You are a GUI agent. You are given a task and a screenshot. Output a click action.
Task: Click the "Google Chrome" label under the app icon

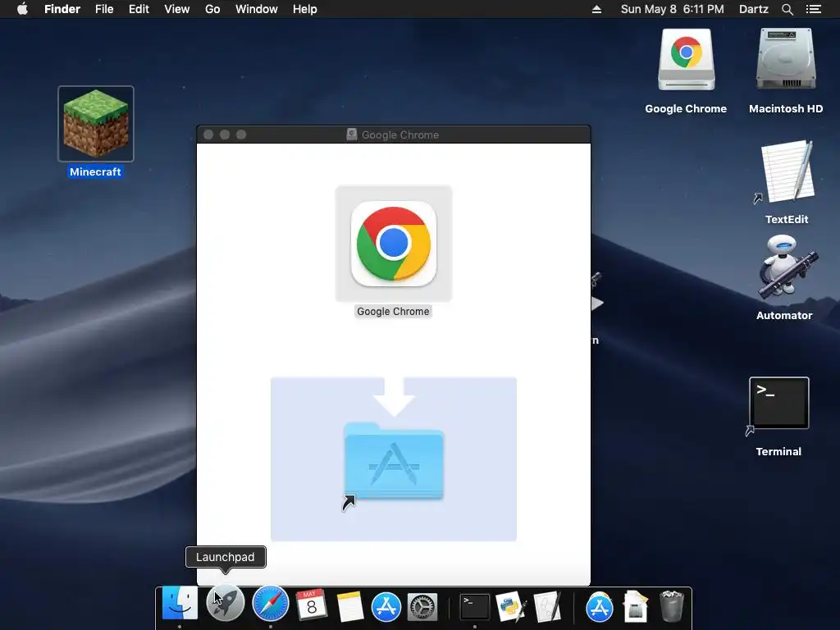(393, 311)
